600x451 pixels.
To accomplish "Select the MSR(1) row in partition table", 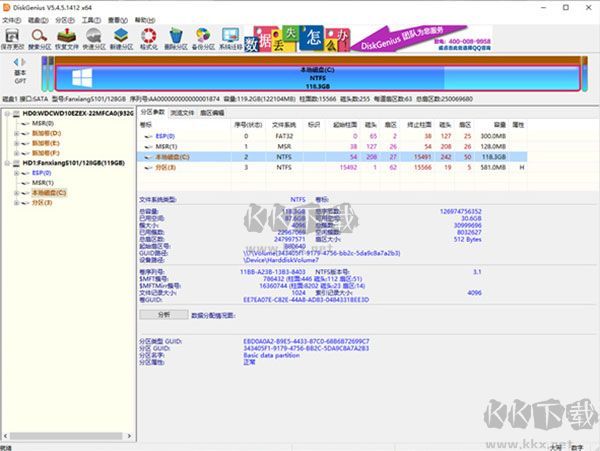I will pos(332,147).
